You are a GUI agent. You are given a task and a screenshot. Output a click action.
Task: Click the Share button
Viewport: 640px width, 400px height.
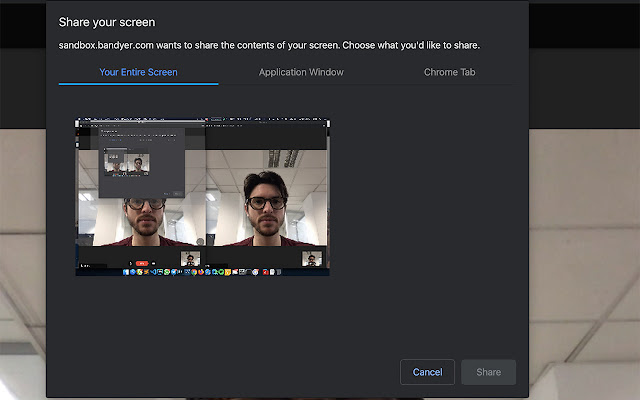click(x=489, y=372)
